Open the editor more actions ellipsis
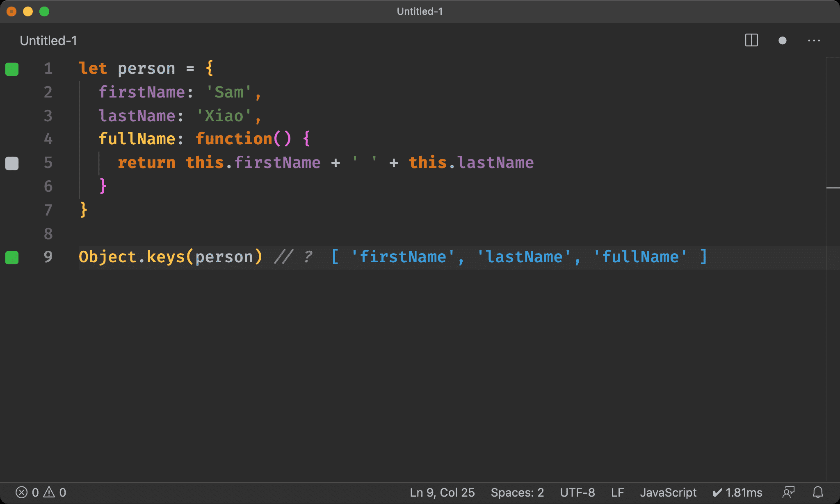Screen dimensions: 840x504 point(814,41)
